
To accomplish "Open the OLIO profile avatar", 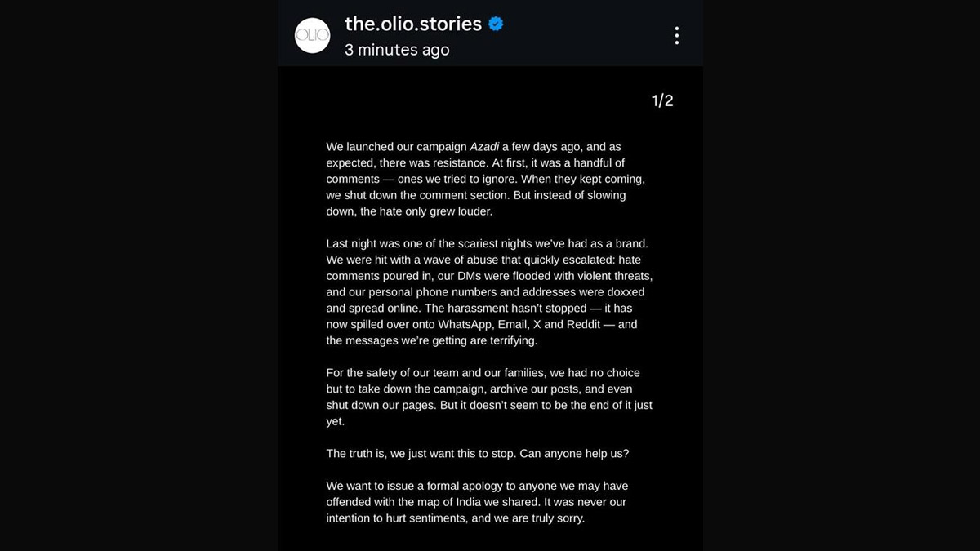I will coord(312,35).
